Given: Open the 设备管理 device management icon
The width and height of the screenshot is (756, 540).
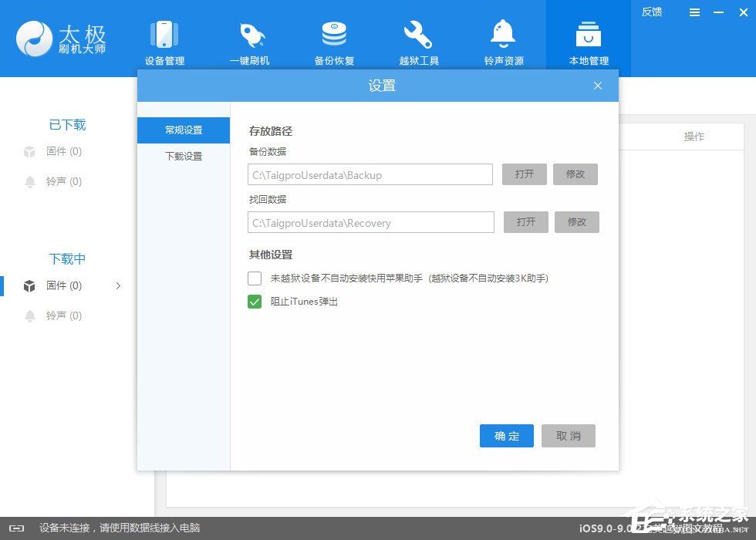Looking at the screenshot, I should 164,35.
